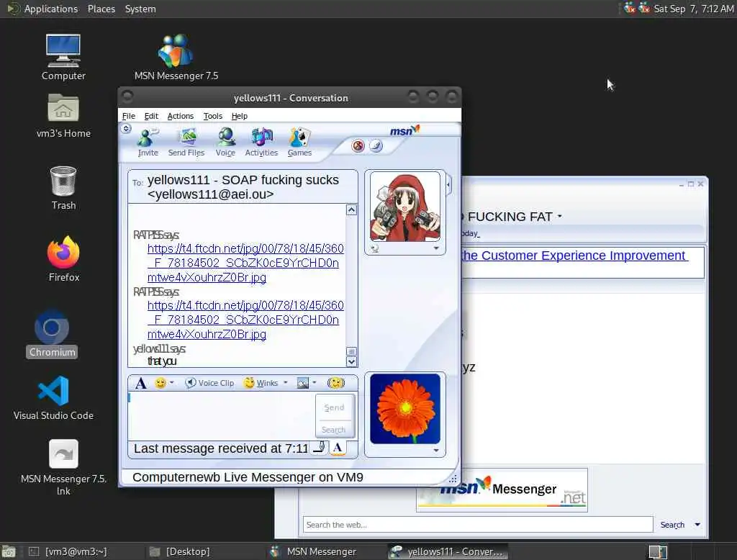Open the Send Files tool

click(186, 142)
